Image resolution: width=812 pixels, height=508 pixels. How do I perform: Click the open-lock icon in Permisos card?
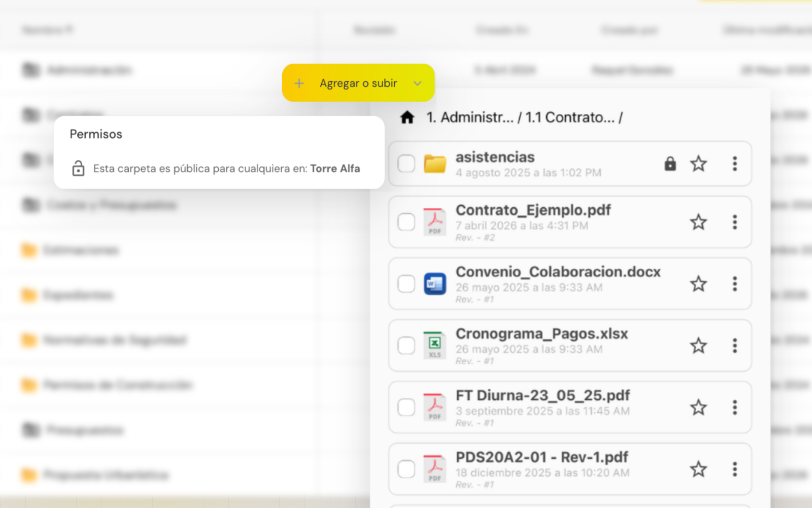[78, 168]
